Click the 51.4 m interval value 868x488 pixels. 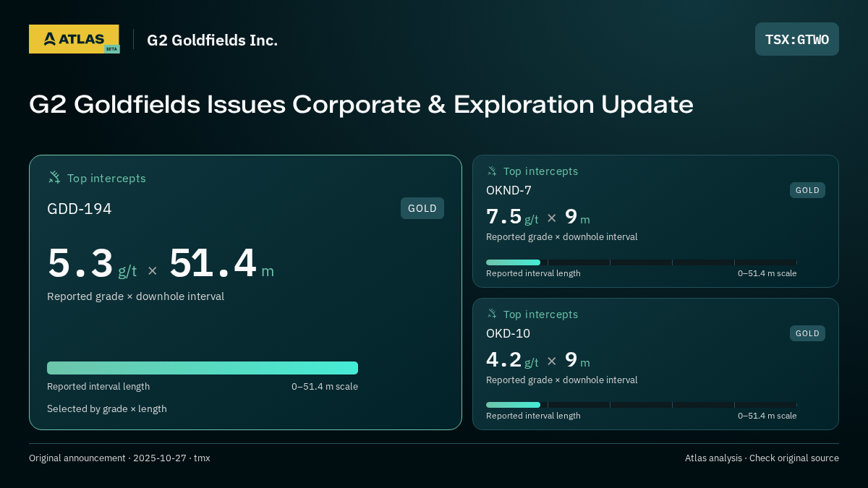pyautogui.click(x=221, y=264)
